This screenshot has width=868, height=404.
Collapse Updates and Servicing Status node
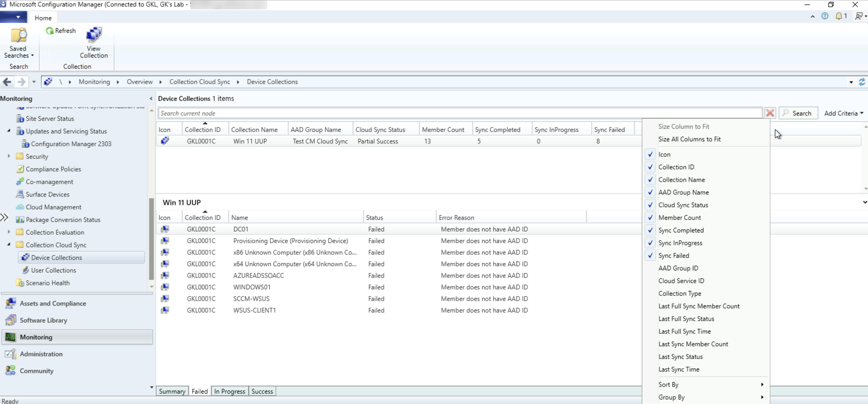(9, 131)
